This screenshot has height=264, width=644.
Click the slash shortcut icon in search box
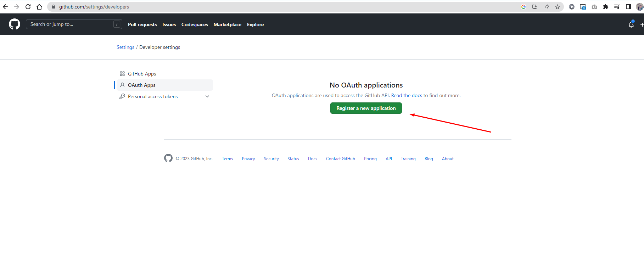tap(117, 24)
